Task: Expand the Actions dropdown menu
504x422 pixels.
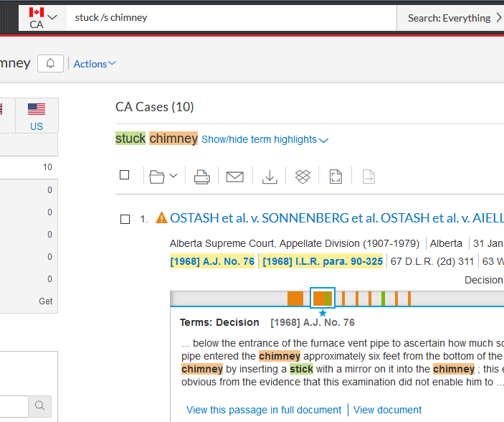Action: [95, 64]
